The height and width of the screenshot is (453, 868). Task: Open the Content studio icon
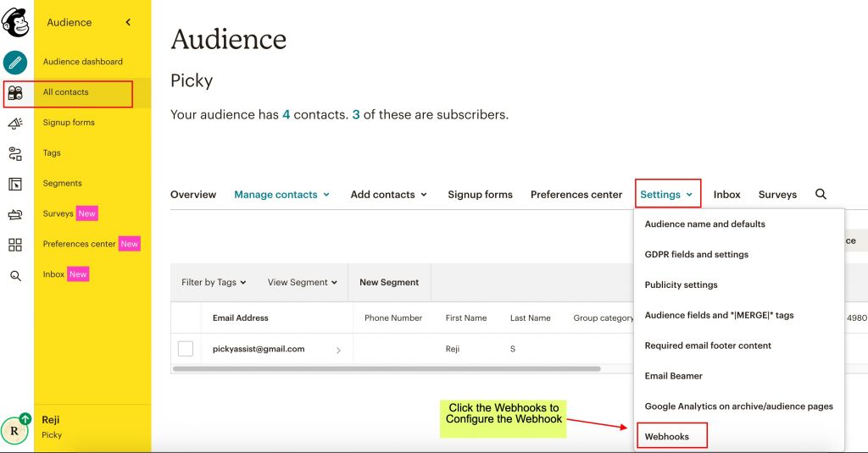15,214
